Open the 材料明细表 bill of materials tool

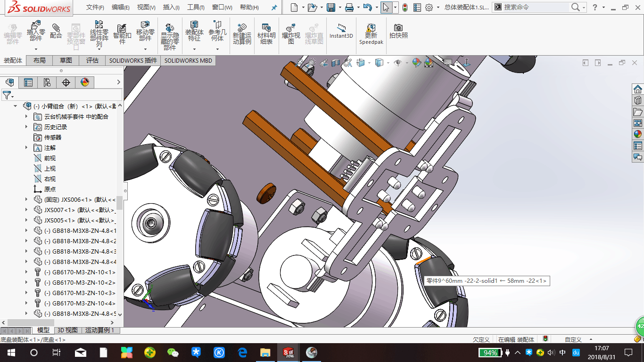266,34
